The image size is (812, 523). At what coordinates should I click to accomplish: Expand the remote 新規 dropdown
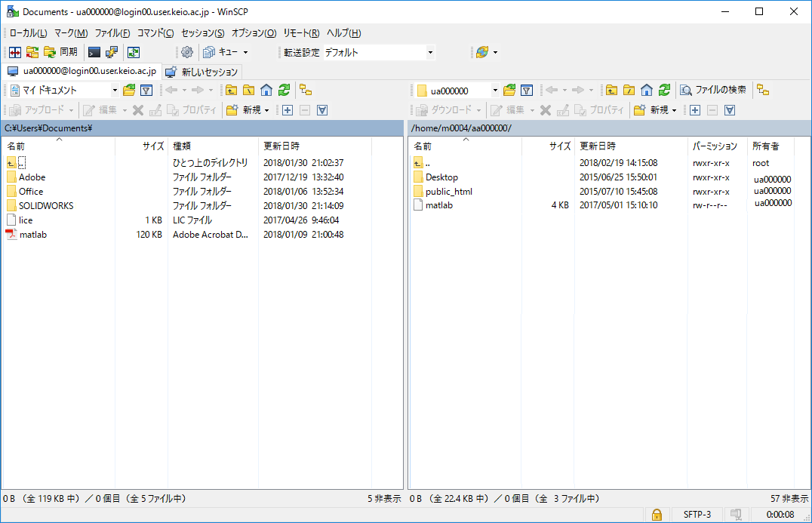674,110
